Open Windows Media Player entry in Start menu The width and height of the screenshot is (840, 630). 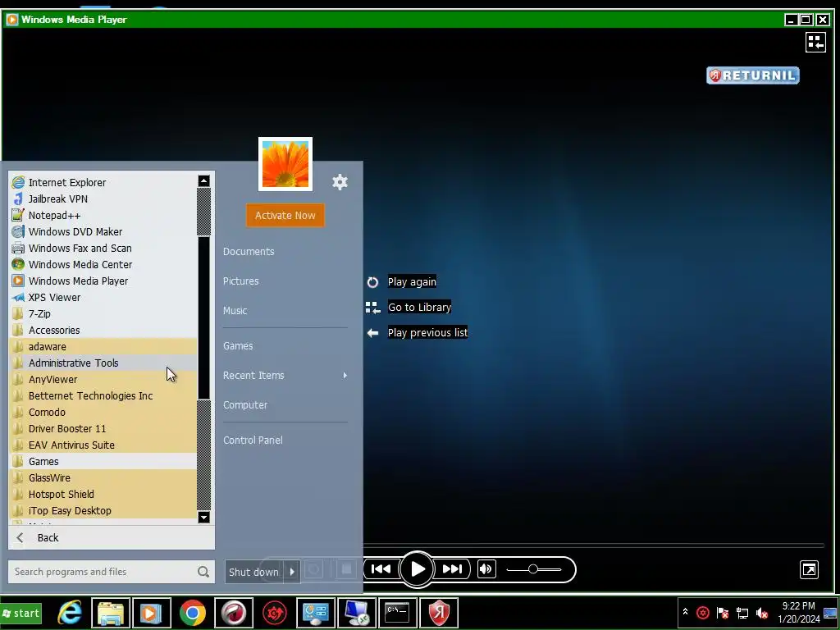(x=103, y=281)
